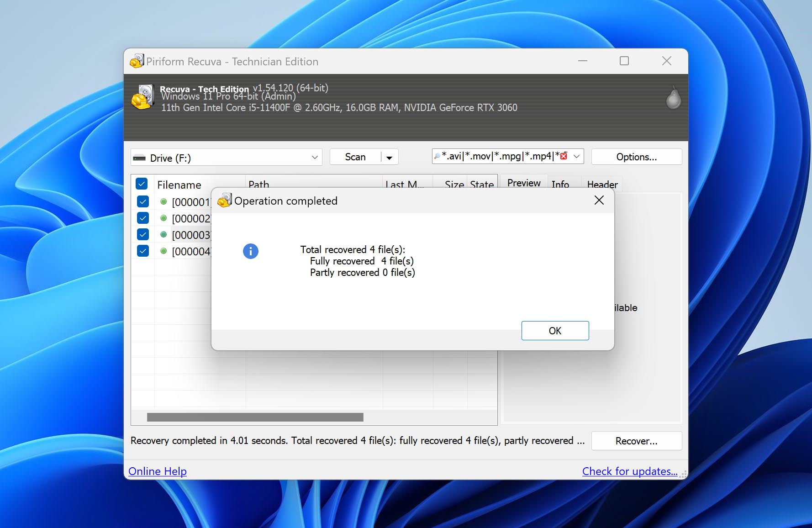Click the Recuva hard-hat logo in header

[x=142, y=97]
